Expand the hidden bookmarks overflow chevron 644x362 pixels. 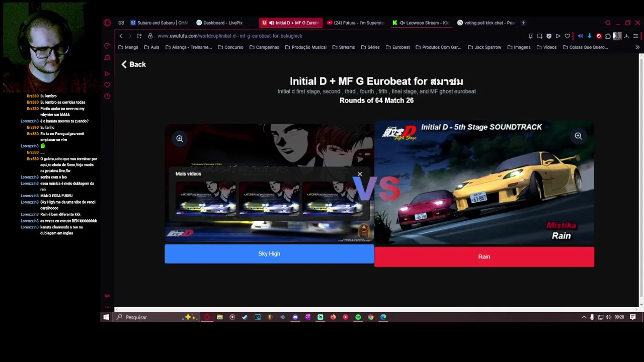[x=637, y=47]
